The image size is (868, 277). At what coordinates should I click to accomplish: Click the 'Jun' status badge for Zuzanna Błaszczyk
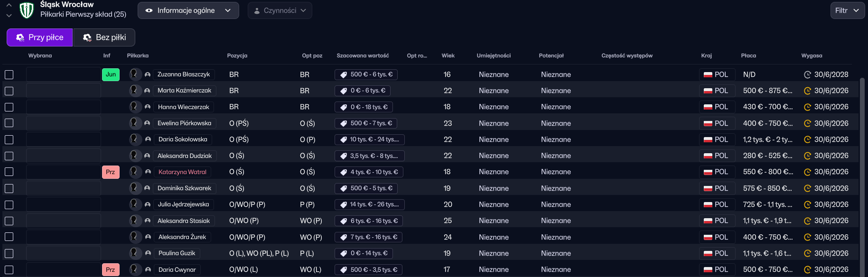[x=111, y=74]
